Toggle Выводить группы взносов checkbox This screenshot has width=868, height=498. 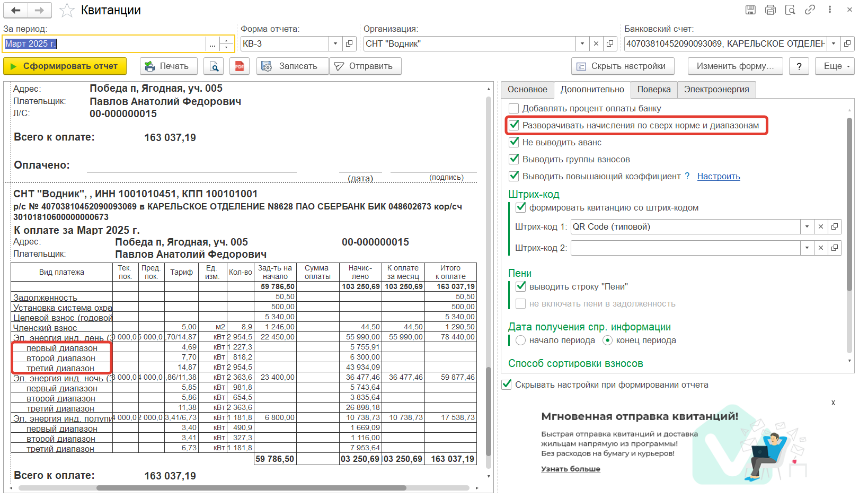click(513, 159)
